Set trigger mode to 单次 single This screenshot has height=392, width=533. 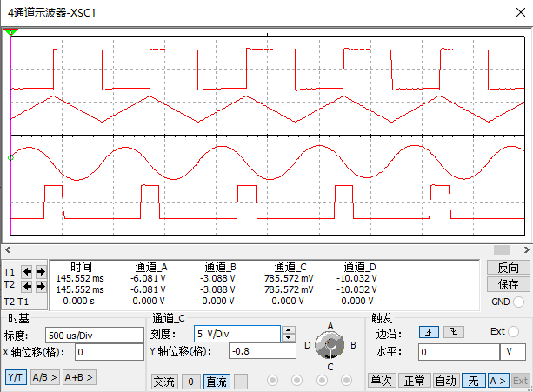click(x=382, y=381)
